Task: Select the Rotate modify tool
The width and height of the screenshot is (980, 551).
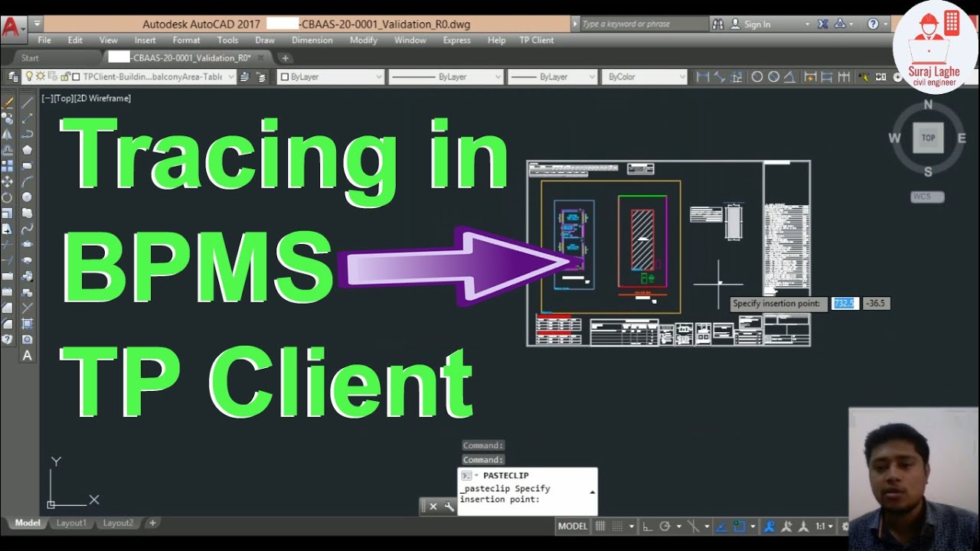Action: coord(8,197)
